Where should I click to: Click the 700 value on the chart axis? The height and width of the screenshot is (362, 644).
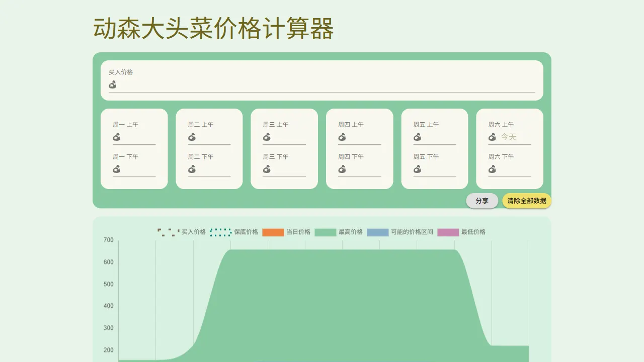coord(109,240)
